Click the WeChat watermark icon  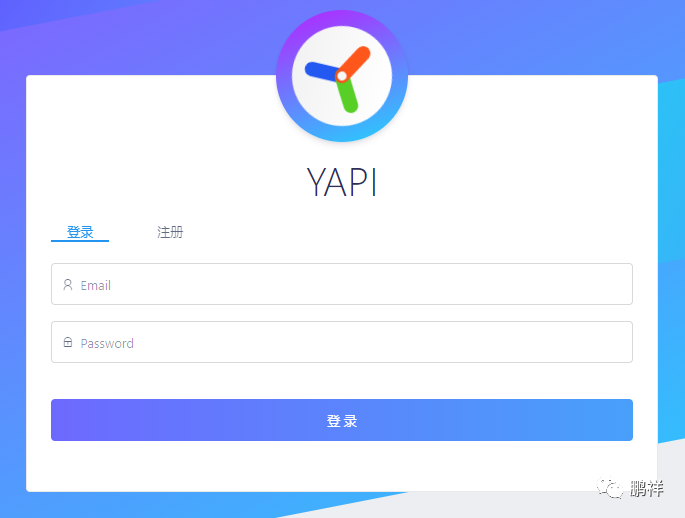[610, 487]
